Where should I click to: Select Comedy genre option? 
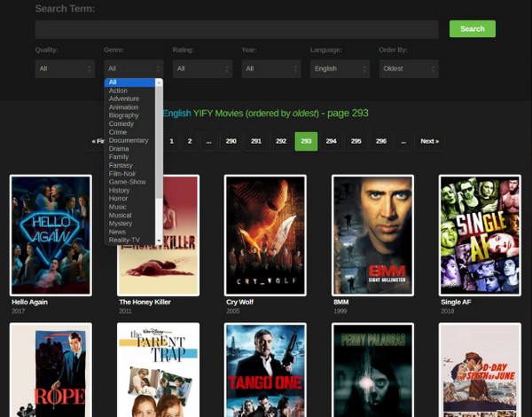(130, 124)
